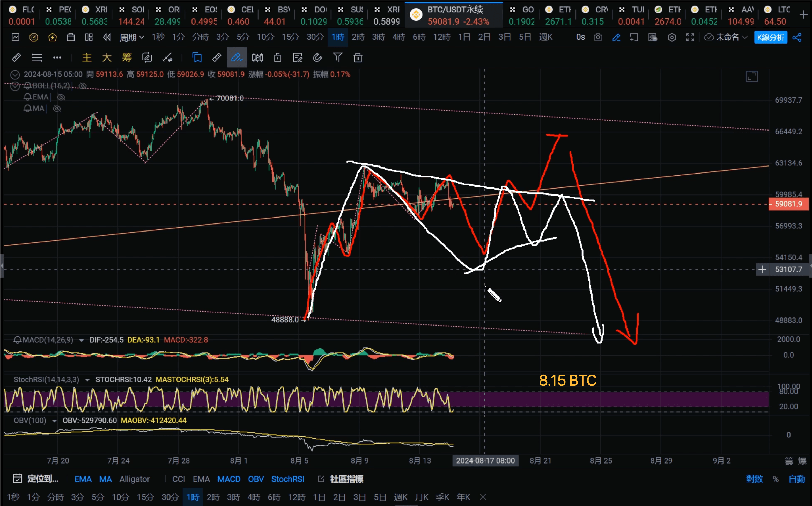The image size is (812, 506).
Task: Click the add-window icon next to pencil
Action: [634, 37]
